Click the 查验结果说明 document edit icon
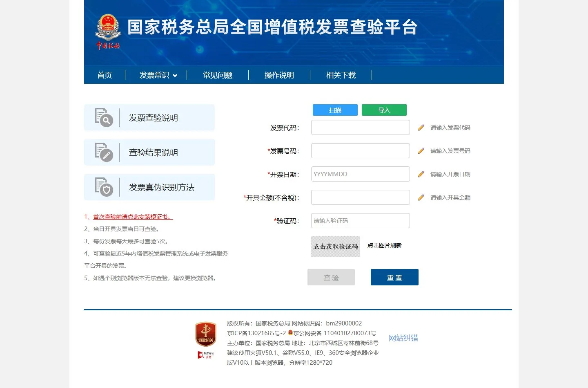This screenshot has height=388, width=588. point(104,152)
